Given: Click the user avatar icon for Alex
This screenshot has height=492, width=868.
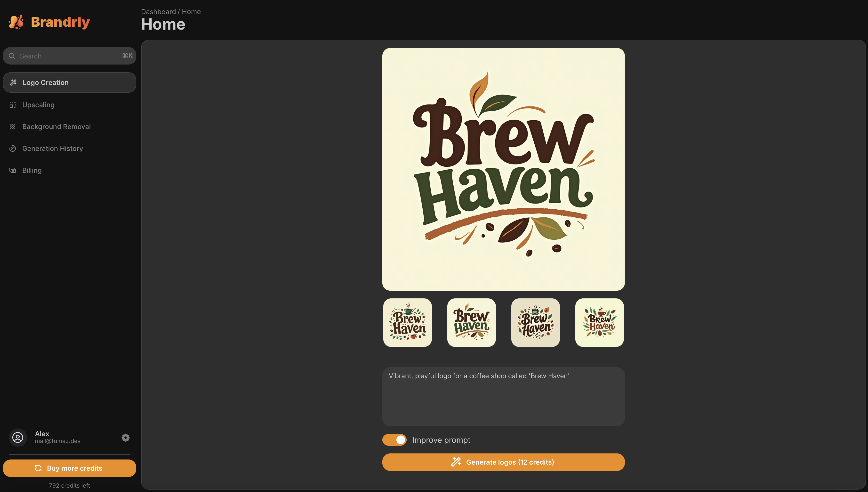Looking at the screenshot, I should 18,438.
